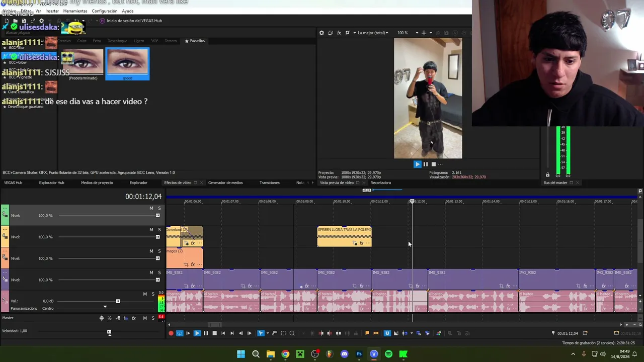Viewport: 644px width, 362px height.
Task: Stop video in the preview window
Action: [433, 164]
